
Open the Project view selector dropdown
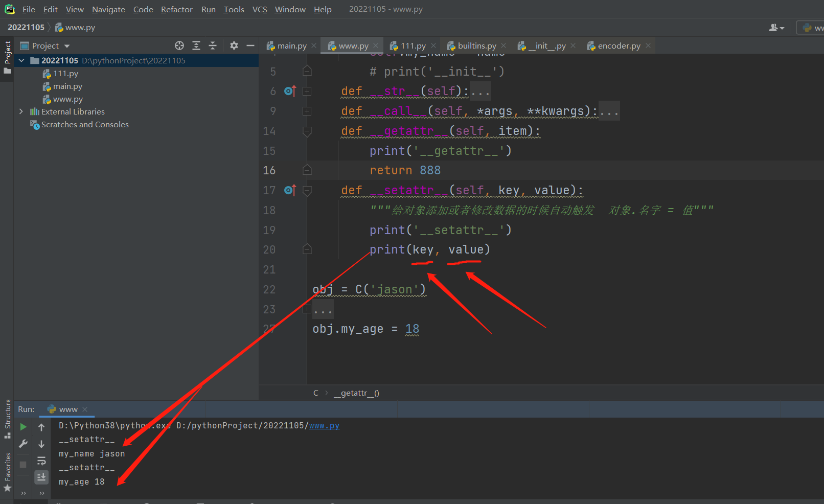45,46
